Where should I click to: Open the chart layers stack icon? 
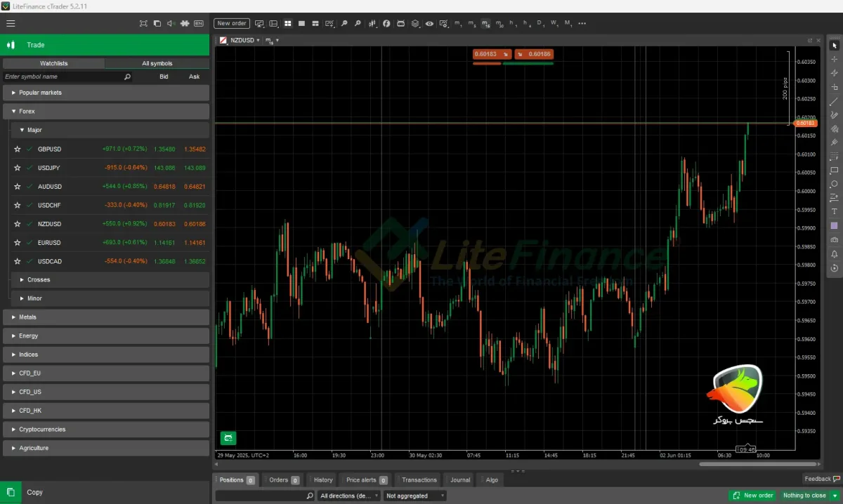[x=415, y=23]
